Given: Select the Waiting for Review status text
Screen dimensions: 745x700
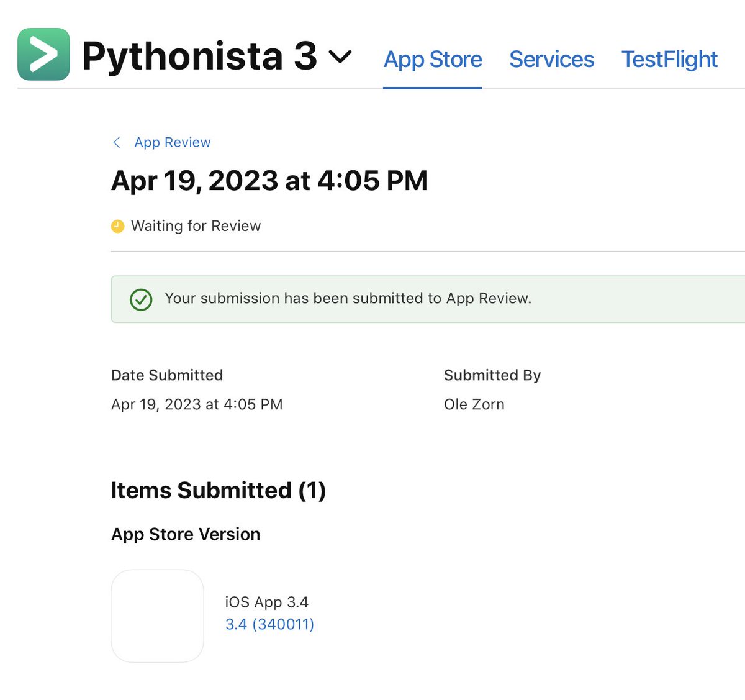Looking at the screenshot, I should click(x=196, y=226).
